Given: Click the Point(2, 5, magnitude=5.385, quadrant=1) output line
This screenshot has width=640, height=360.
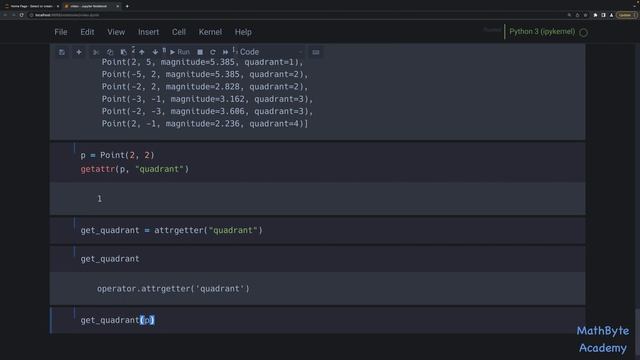Looking at the screenshot, I should point(202,62).
